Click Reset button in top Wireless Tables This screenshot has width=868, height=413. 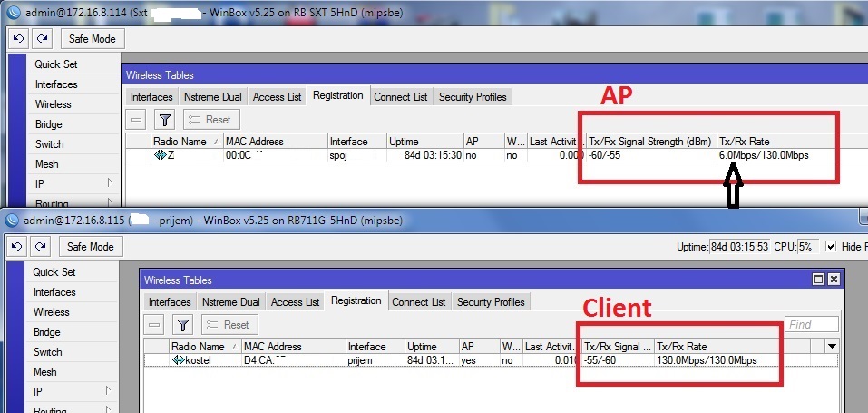(211, 119)
